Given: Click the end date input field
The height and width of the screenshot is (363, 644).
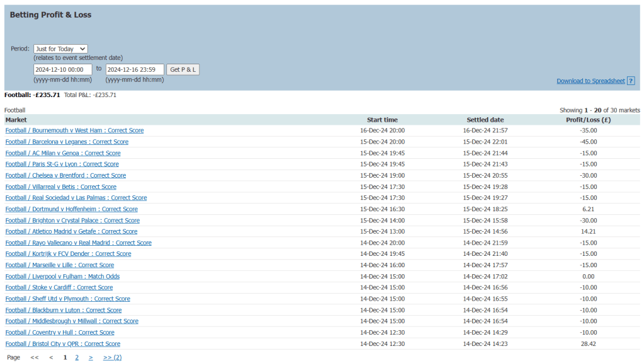Looking at the screenshot, I should click(135, 69).
